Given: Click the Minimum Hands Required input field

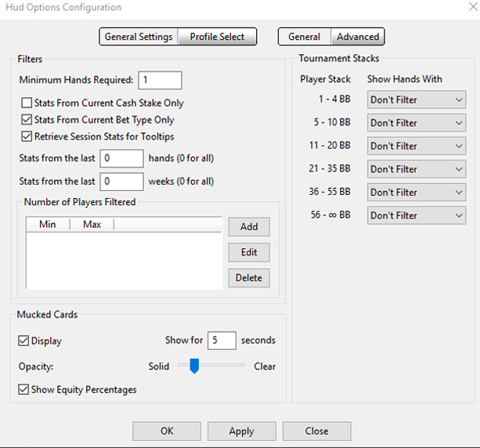Looking at the screenshot, I should coord(160,80).
